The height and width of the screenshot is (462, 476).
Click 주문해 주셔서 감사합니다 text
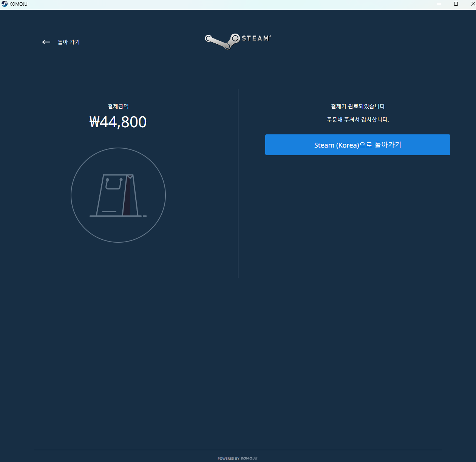358,119
